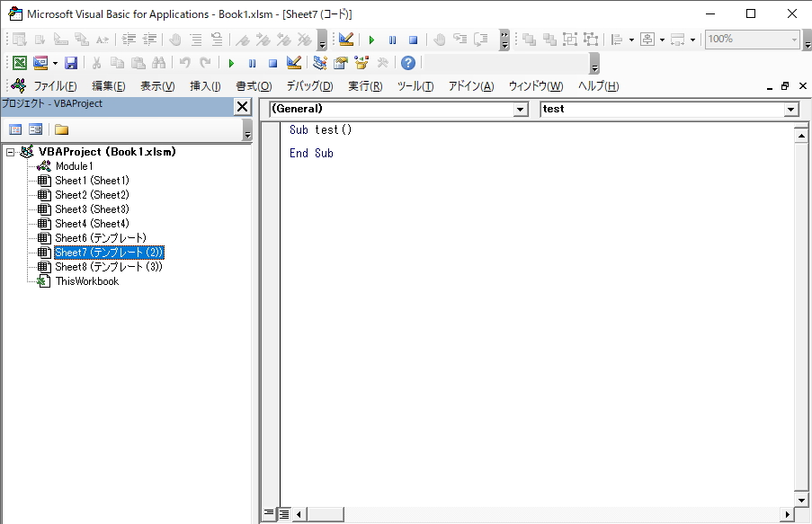Viewport: 812px width, 524px height.
Task: Open the test procedure dropdown
Action: (x=790, y=110)
